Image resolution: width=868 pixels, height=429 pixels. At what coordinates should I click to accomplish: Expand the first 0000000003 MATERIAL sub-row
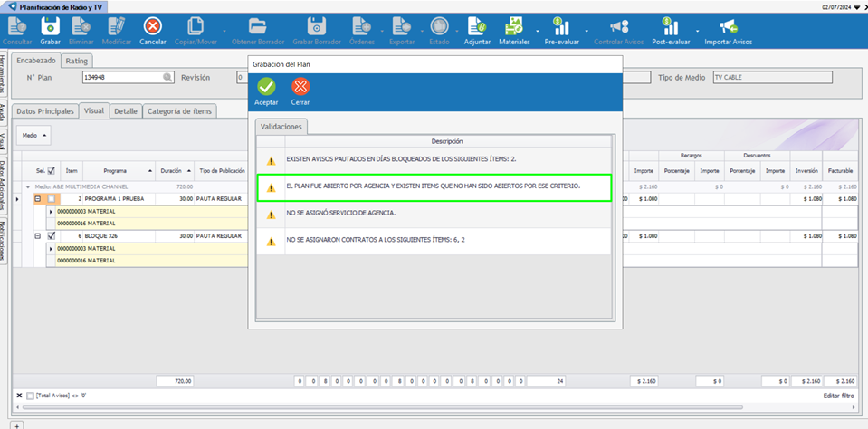pos(51,212)
